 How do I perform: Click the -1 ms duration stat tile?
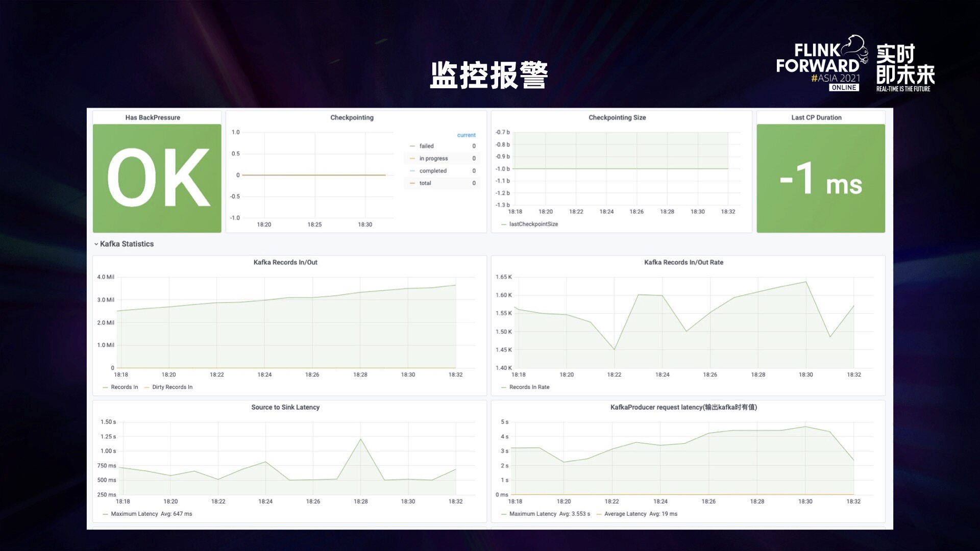tap(820, 178)
